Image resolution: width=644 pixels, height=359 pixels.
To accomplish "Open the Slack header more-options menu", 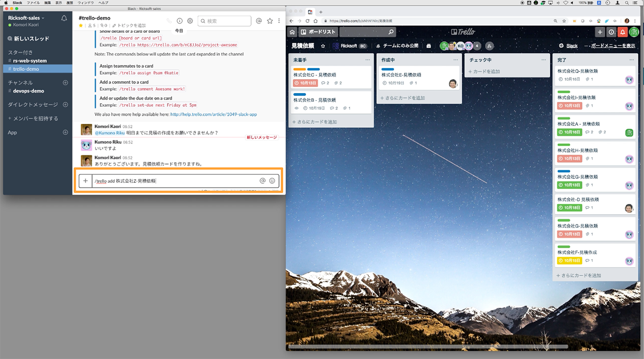I will tap(279, 21).
